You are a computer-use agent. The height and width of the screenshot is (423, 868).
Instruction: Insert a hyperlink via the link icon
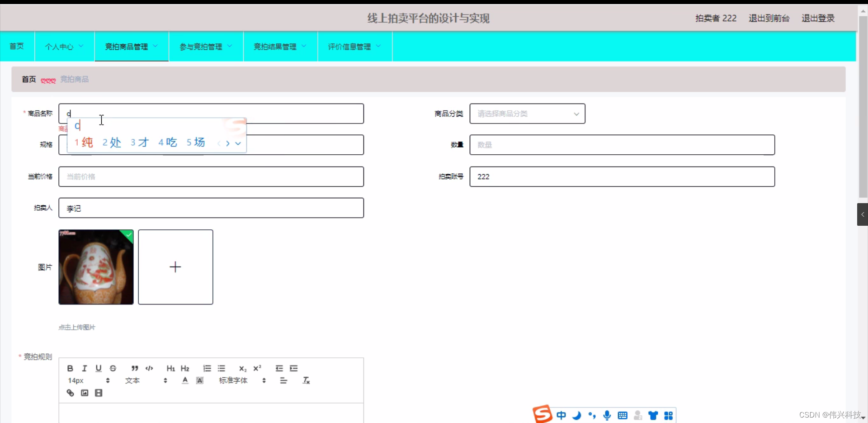click(70, 393)
